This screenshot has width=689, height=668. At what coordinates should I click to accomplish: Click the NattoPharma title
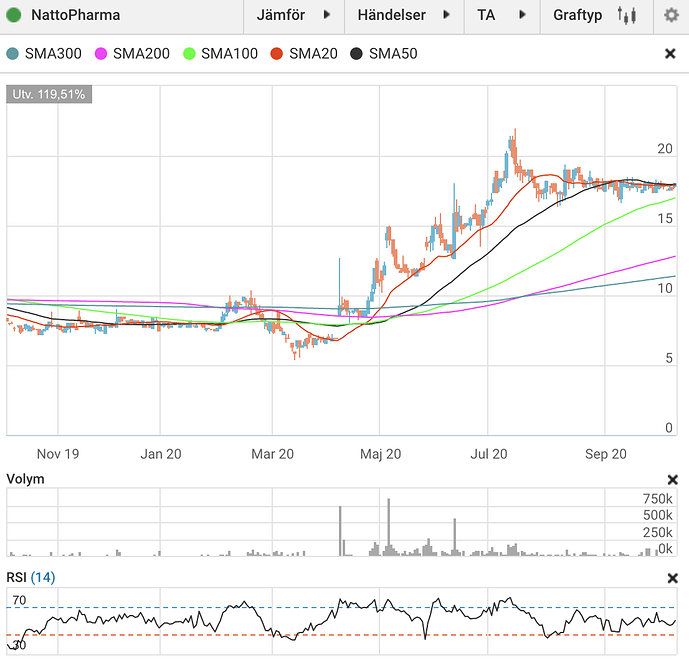click(x=76, y=15)
